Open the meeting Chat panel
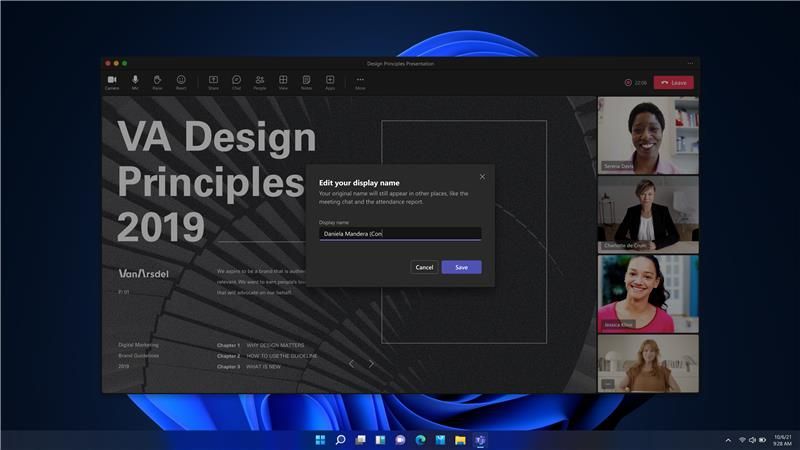Screen dimensions: 800x450 pyautogui.click(x=237, y=82)
